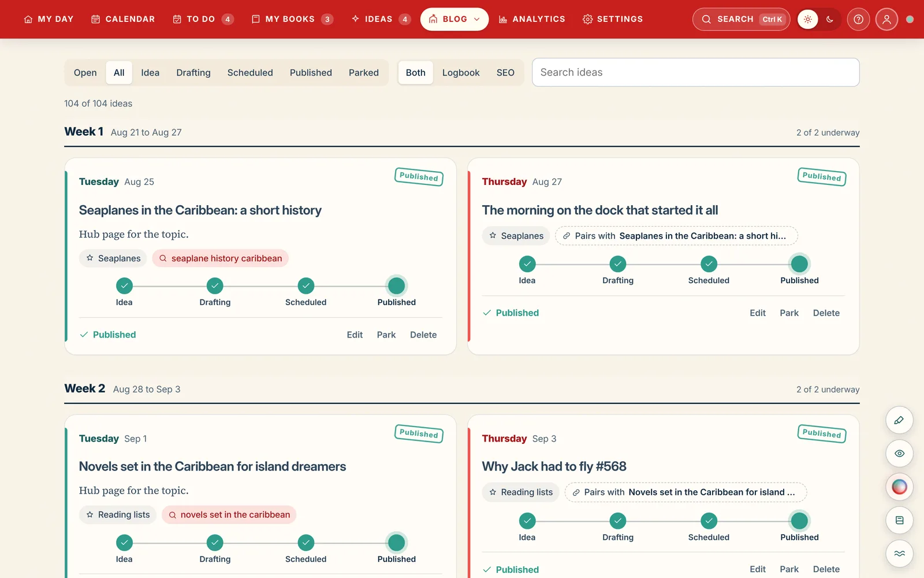Show Scheduled ideas filter

pyautogui.click(x=250, y=73)
